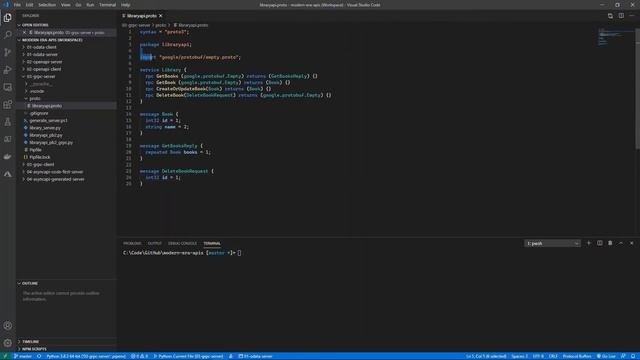Viewport: 640px width, 360px height.
Task: Split the terminal panel
Action: coord(600,243)
